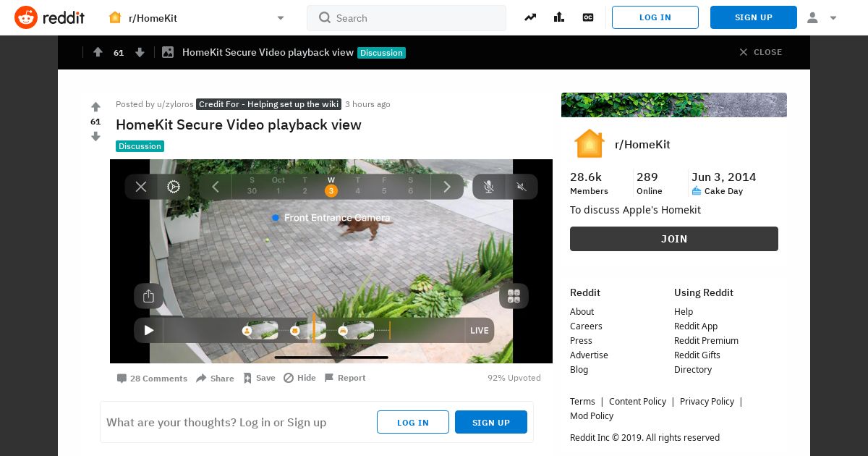Screen dimensions: 868x456
Task: Downvote post in the black overlay bar
Action: click(140, 52)
